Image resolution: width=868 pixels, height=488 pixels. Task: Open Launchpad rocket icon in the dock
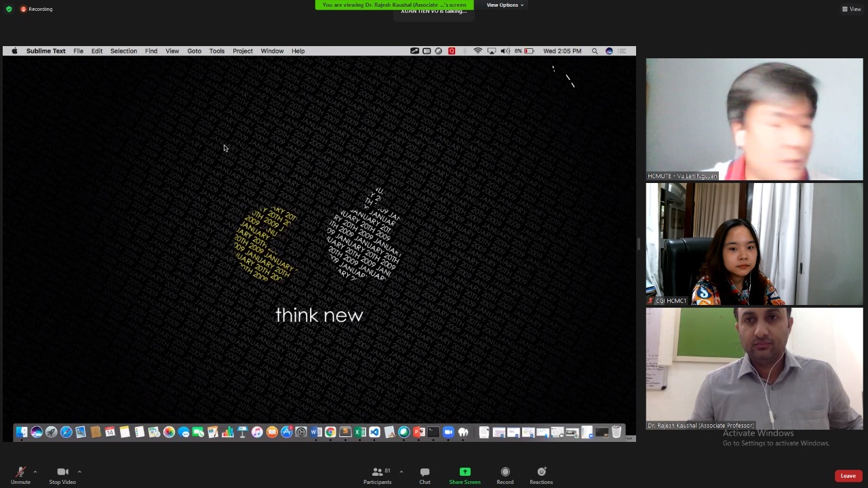(52, 432)
